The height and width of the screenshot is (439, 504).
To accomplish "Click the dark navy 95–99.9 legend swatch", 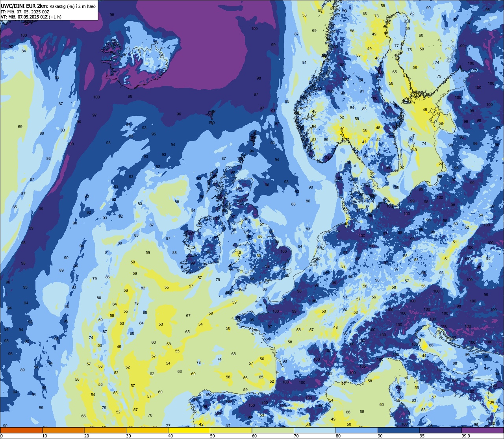I will tap(441, 430).
